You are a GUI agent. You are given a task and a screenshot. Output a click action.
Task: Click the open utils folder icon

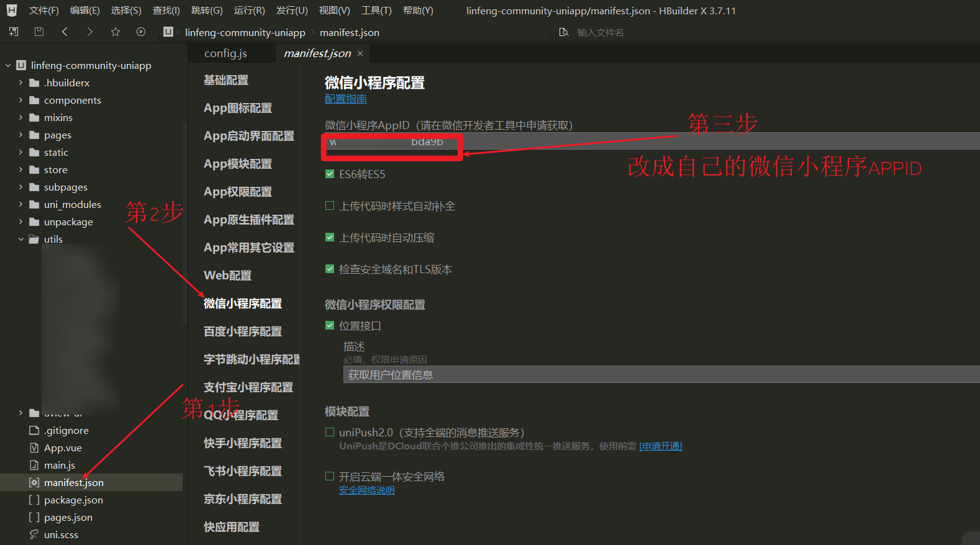(34, 239)
